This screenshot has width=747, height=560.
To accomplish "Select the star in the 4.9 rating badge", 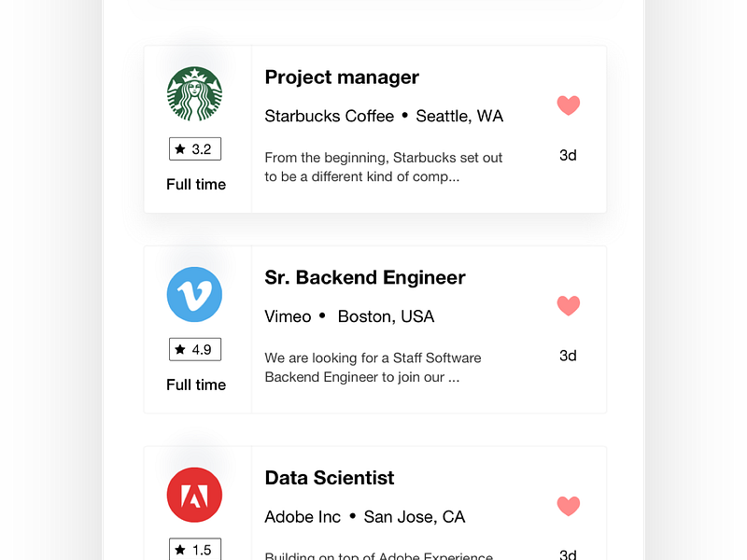I will pos(177,348).
